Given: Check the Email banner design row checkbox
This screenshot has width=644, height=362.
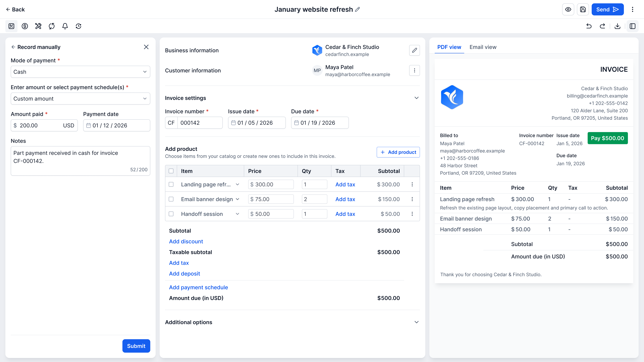Looking at the screenshot, I should [x=171, y=199].
